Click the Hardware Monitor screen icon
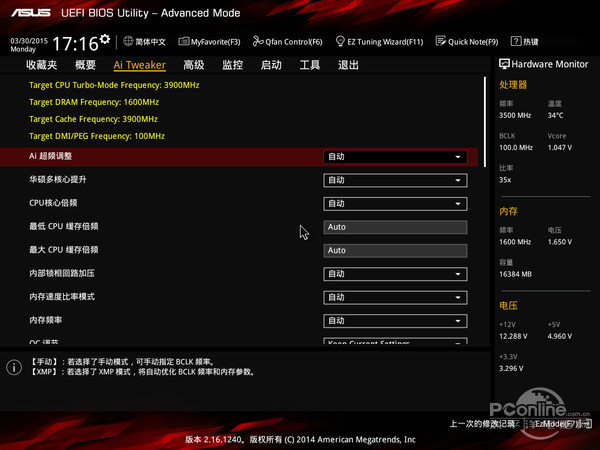The image size is (600, 450). 504,64
